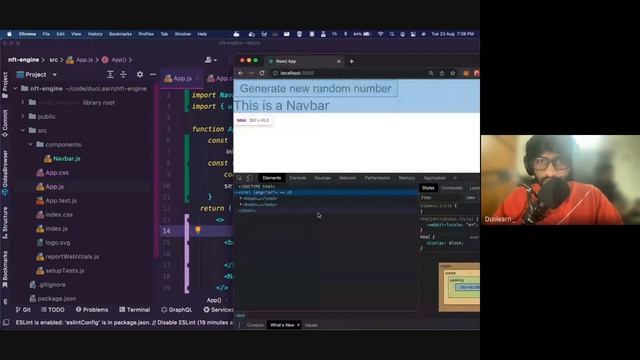Collapse all in the Project tool window

(x=123, y=74)
